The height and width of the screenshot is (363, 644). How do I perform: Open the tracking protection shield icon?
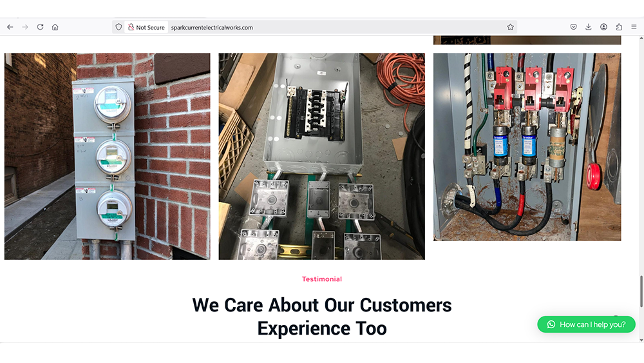[118, 27]
